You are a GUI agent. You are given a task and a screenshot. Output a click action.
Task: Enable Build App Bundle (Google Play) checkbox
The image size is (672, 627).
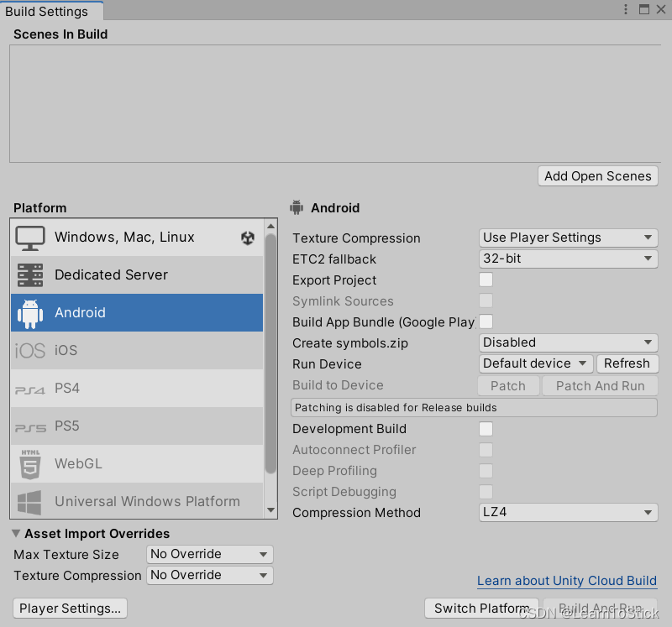[486, 321]
